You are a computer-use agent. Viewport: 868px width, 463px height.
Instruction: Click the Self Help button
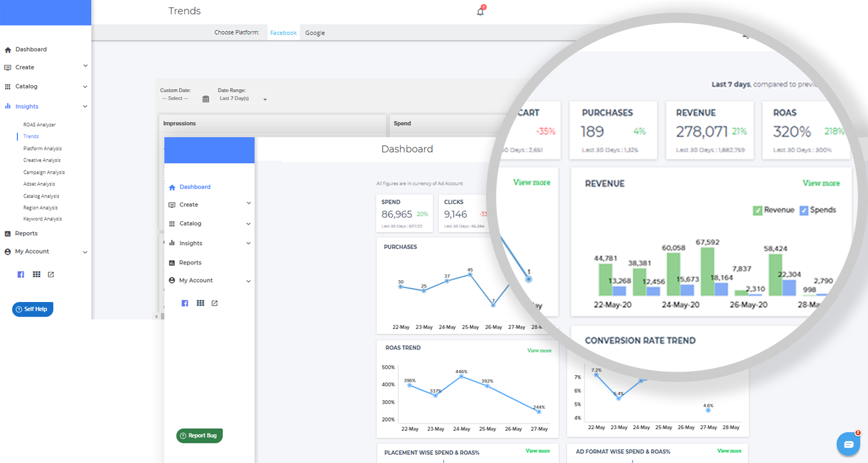(32, 309)
